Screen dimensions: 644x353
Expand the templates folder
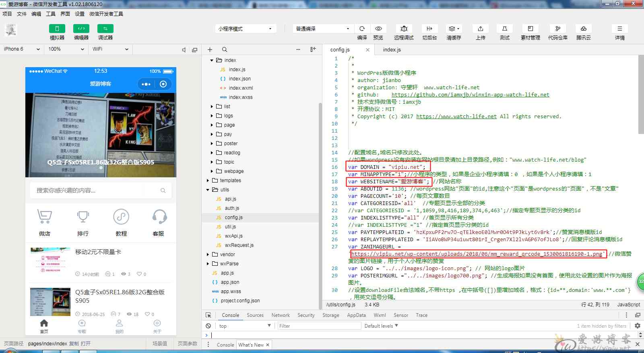point(208,181)
